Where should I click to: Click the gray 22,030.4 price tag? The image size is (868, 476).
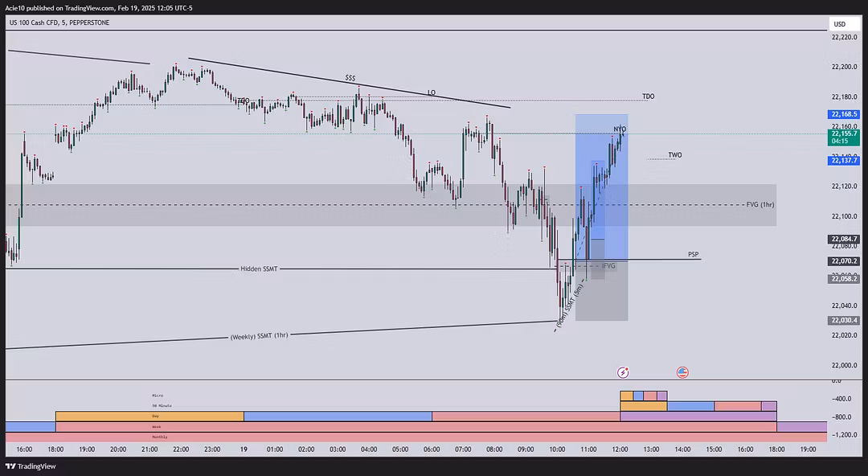tap(844, 320)
